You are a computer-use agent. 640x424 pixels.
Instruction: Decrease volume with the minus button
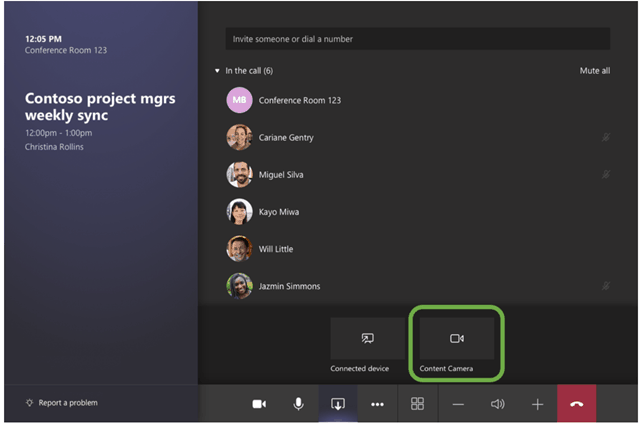pyautogui.click(x=458, y=404)
